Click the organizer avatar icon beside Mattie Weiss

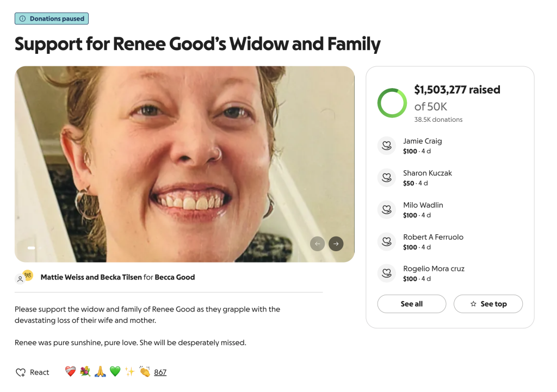tap(24, 277)
